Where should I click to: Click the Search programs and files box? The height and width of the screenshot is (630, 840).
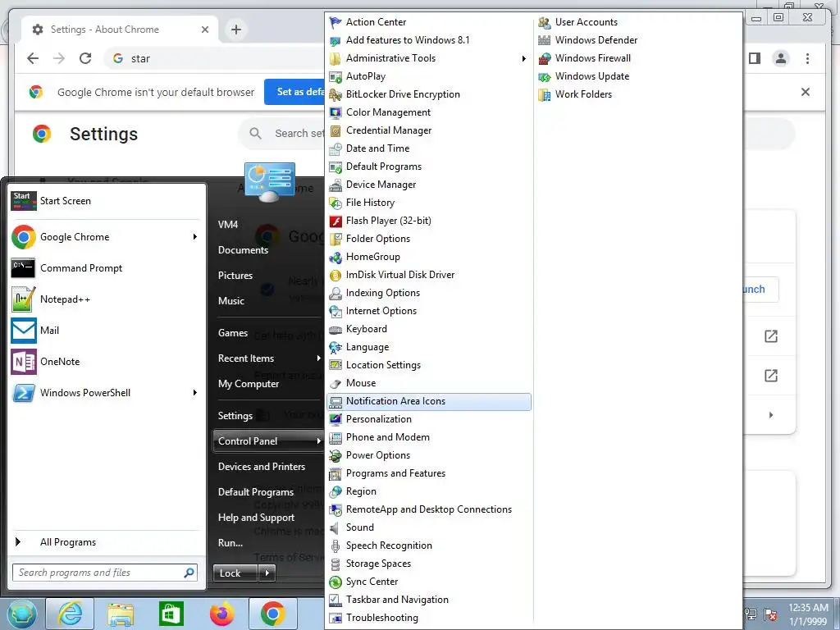(105, 573)
